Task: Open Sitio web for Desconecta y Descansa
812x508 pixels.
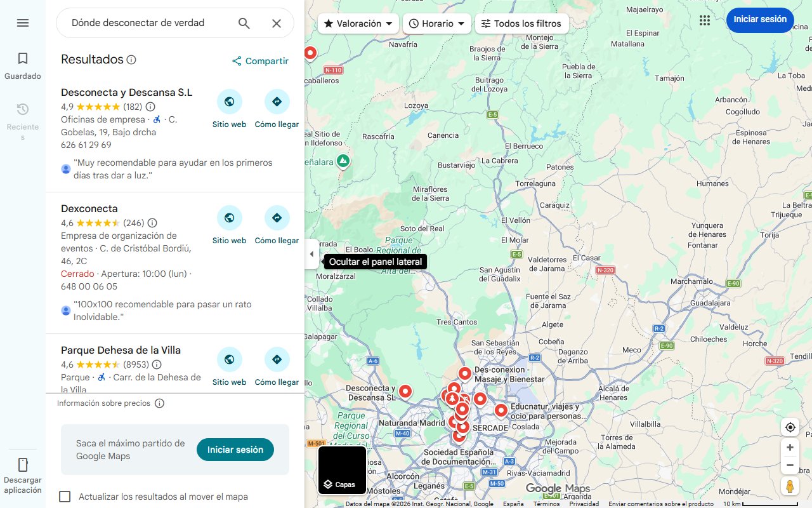Action: click(x=229, y=102)
